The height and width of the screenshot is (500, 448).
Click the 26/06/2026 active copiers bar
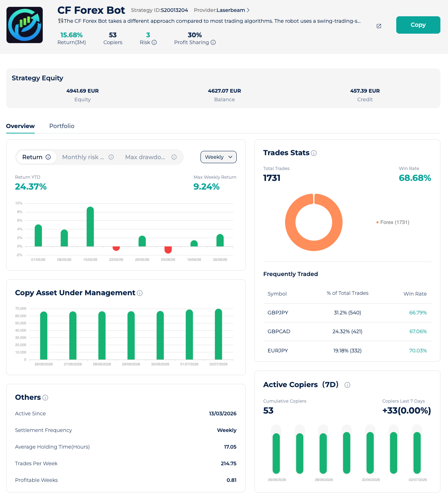(276, 453)
